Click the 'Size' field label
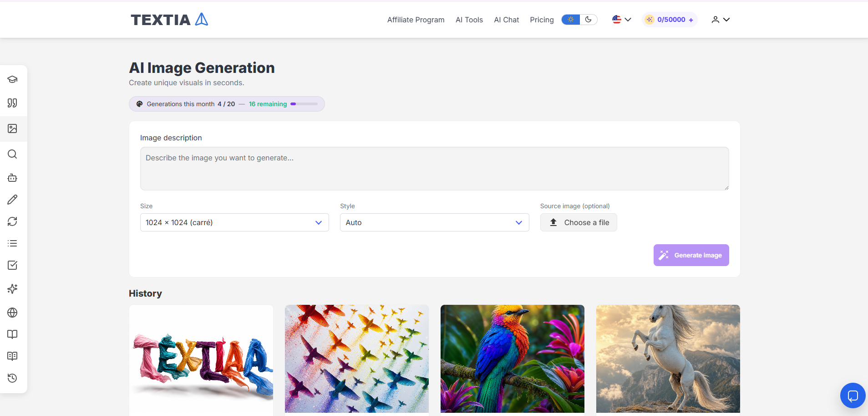Screen dimensions: 868x416 [x=147, y=206]
